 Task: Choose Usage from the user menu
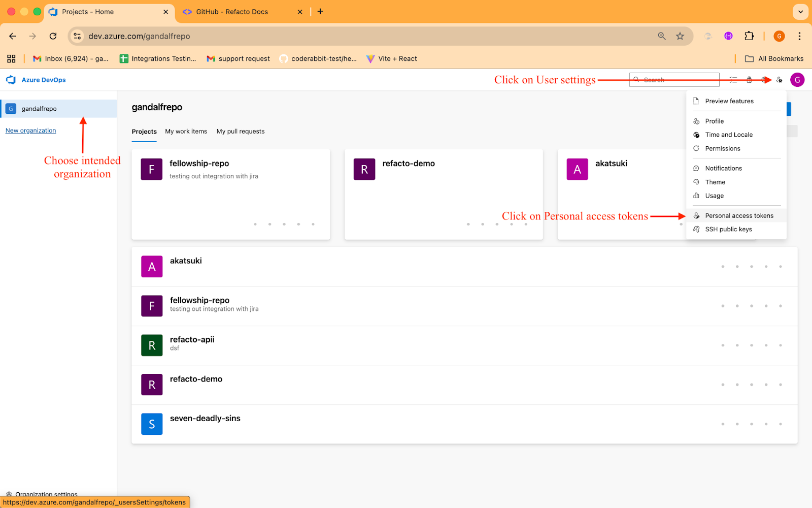[736, 196]
